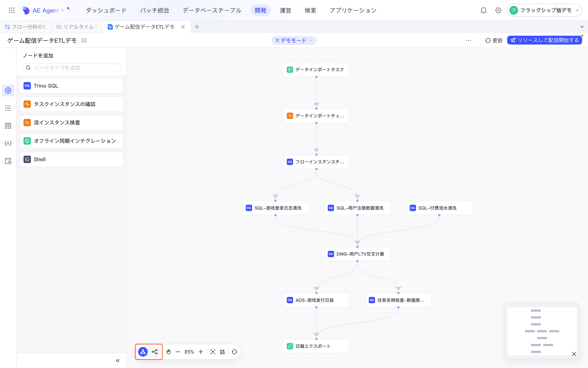Collapse the node panel with double chevron
This screenshot has width=588, height=368.
click(x=118, y=360)
